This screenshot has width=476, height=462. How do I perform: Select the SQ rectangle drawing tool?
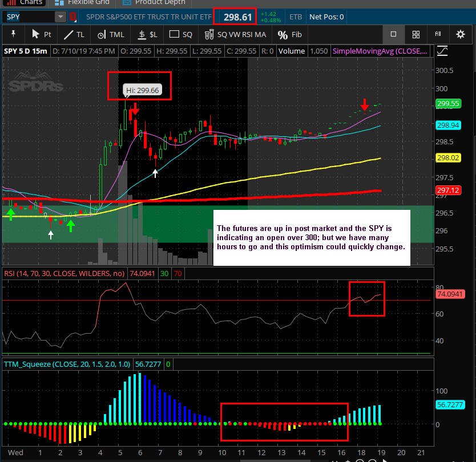[x=180, y=35]
